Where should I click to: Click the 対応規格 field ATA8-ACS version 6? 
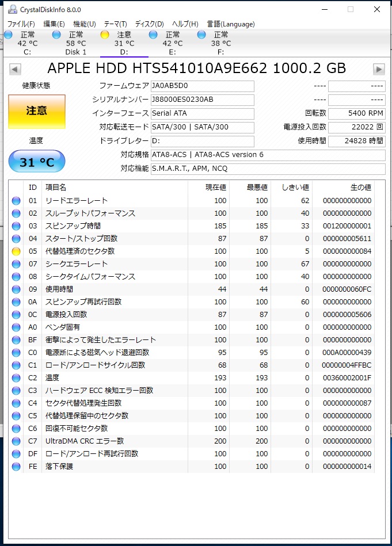(268, 155)
